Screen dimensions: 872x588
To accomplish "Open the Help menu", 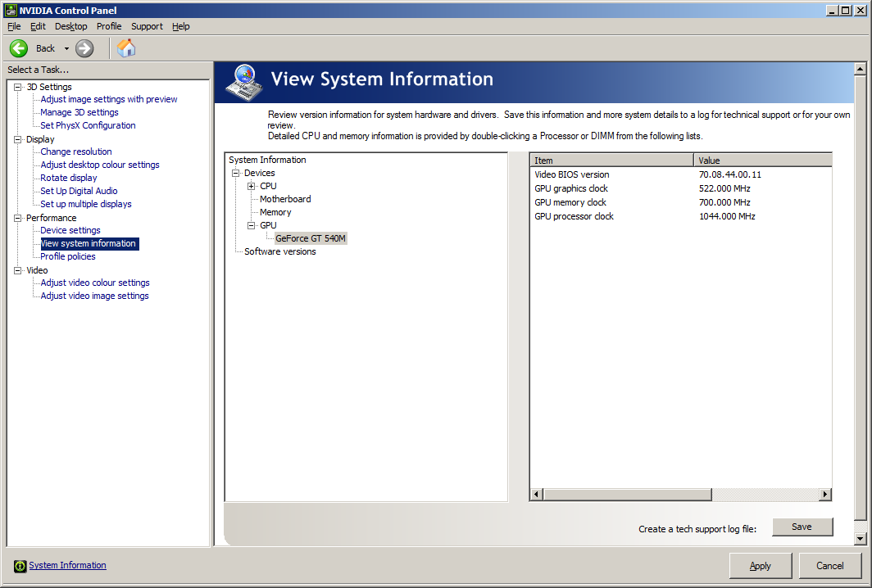I will click(181, 26).
